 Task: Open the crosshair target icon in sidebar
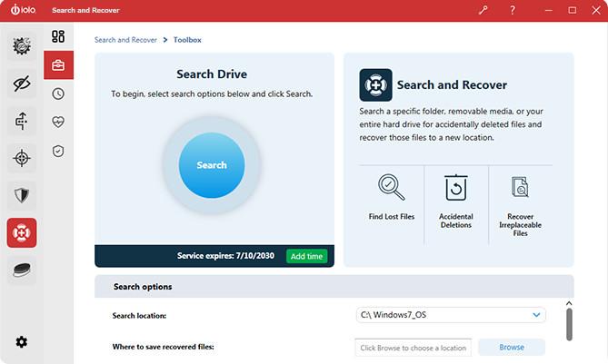click(x=22, y=158)
